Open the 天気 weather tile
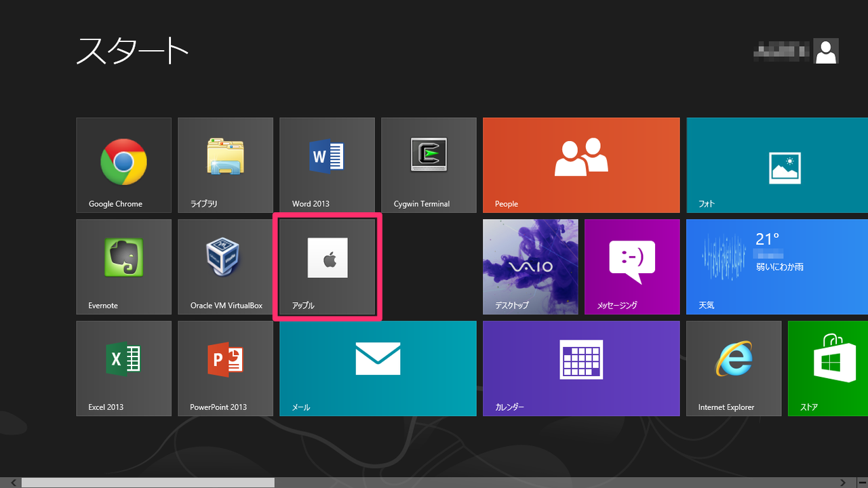Viewport: 868px width, 488px height. coord(777,266)
